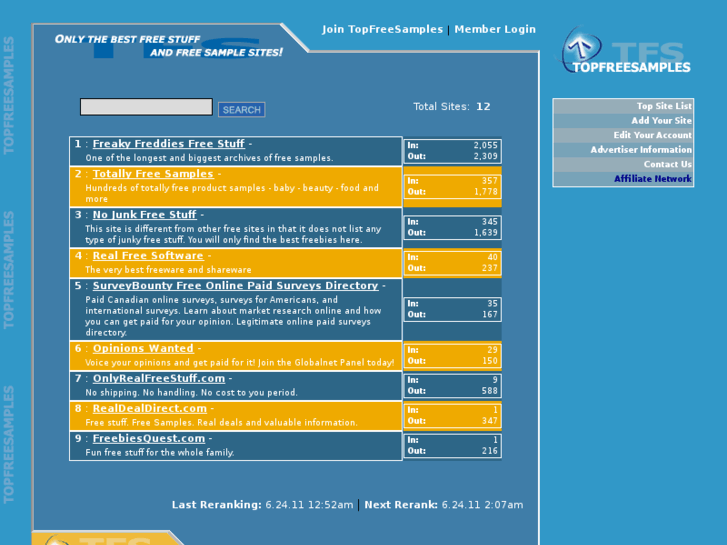Click the SEARCH button
This screenshot has width=727, height=545.
242,109
